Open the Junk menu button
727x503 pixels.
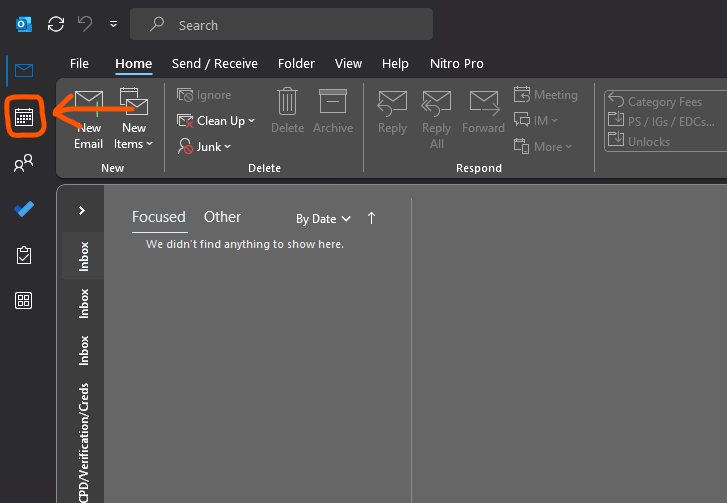click(x=205, y=147)
